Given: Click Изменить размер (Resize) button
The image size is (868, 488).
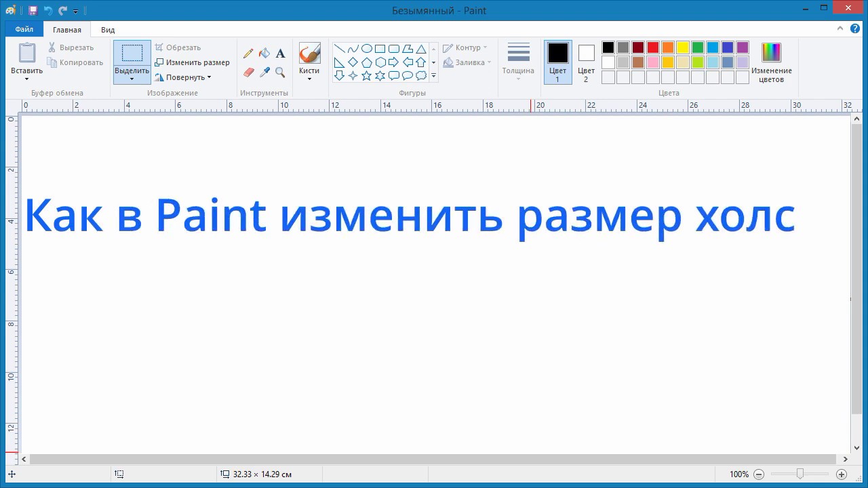Looking at the screenshot, I should pos(193,62).
